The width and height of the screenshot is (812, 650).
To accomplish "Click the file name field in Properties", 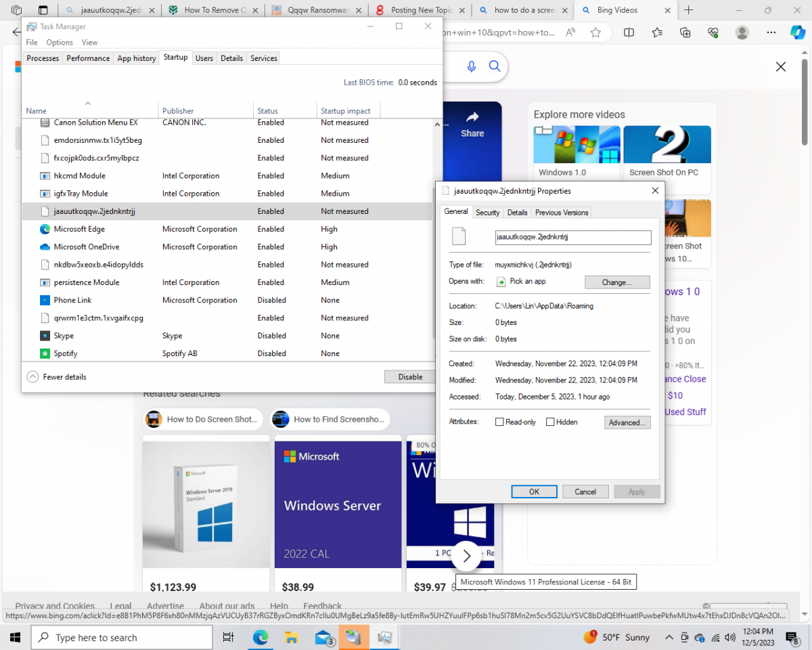I will tap(573, 237).
